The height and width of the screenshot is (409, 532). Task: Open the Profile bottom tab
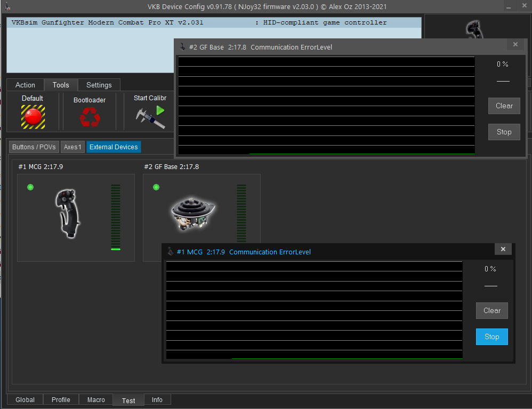click(61, 400)
